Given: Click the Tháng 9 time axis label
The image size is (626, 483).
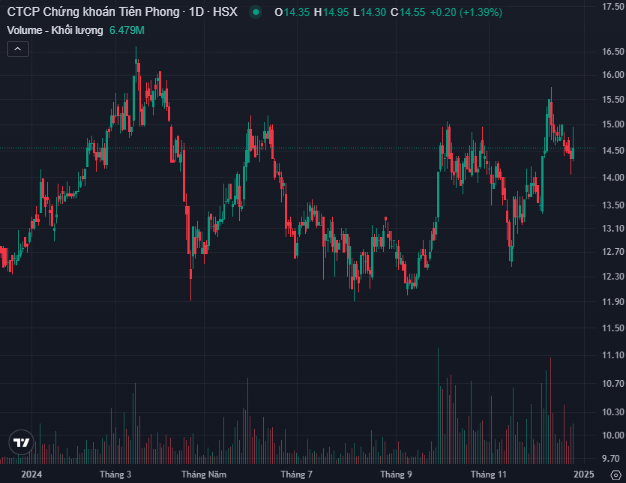Looking at the screenshot, I should [396, 474].
